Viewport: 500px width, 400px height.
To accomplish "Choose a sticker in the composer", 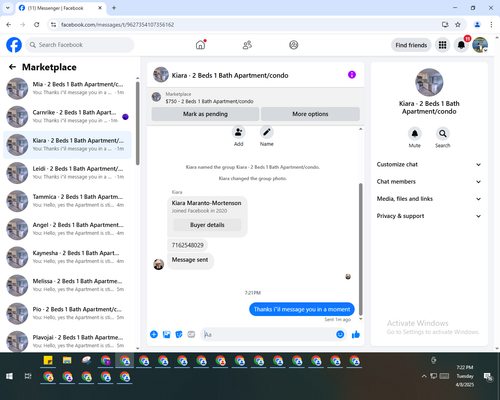I will click(179, 334).
